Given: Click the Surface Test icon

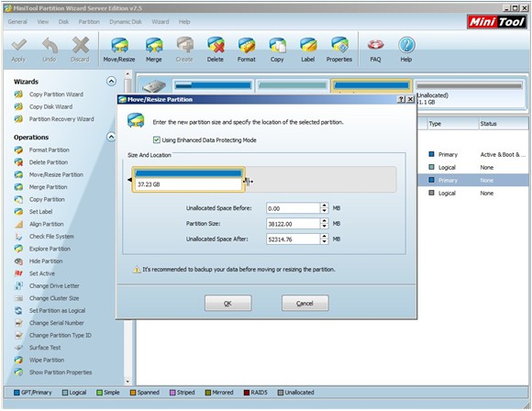Looking at the screenshot, I should pos(18,348).
